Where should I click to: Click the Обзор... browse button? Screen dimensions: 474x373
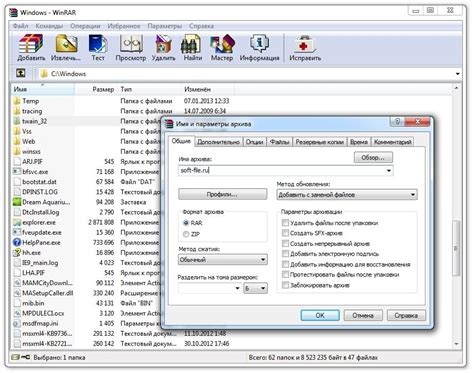pyautogui.click(x=373, y=158)
